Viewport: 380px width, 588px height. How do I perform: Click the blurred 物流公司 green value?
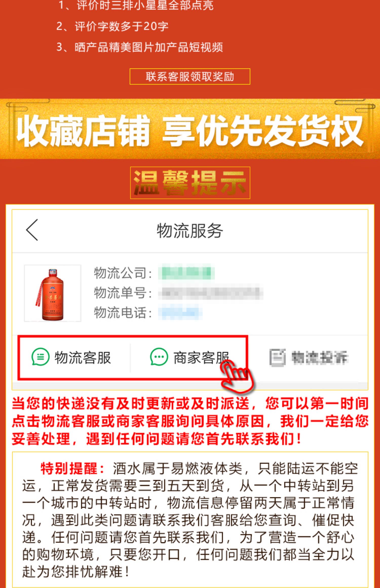(186, 272)
